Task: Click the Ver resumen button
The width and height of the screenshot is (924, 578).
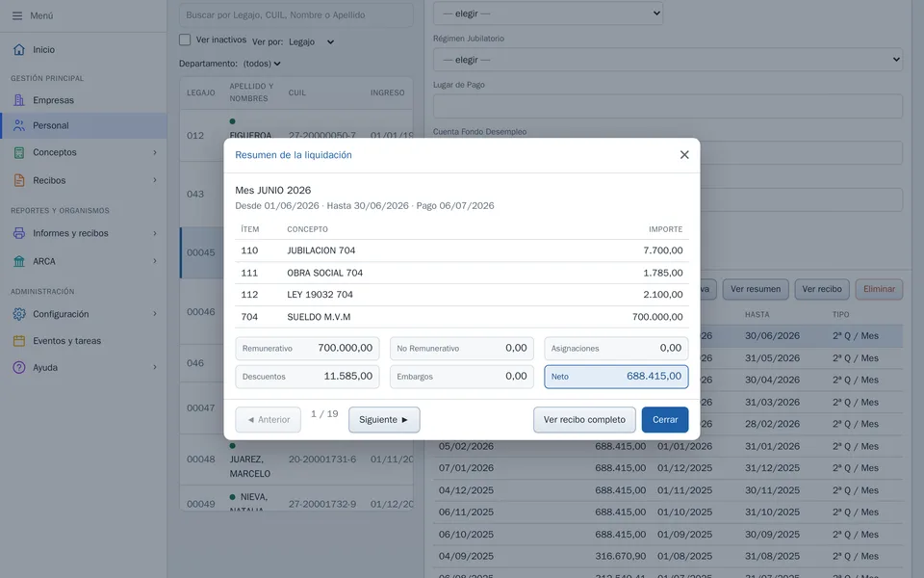Action: pos(756,289)
